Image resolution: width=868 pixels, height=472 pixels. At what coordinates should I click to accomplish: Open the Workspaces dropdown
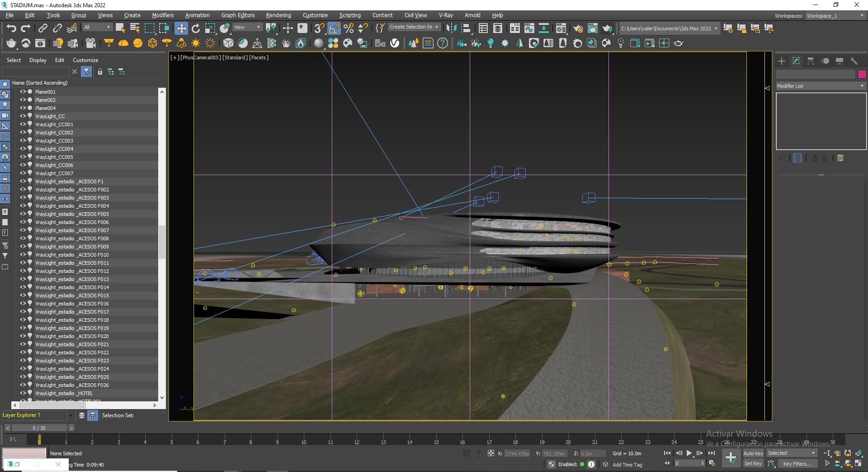pyautogui.click(x=835, y=16)
